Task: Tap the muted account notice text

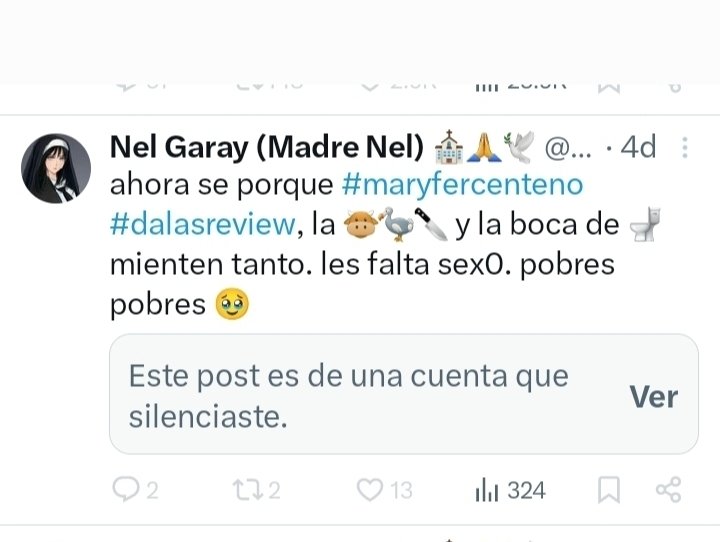Action: (x=348, y=395)
